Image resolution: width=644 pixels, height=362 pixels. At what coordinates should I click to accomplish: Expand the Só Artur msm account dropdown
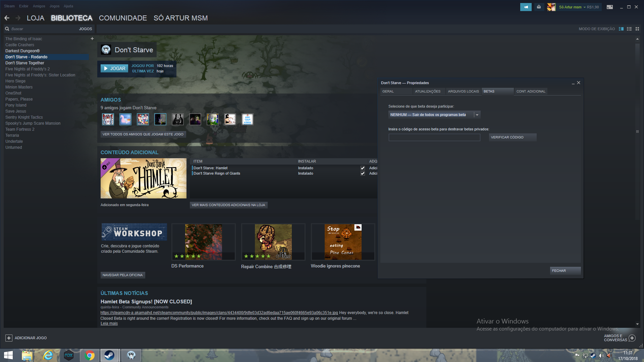pyautogui.click(x=584, y=7)
